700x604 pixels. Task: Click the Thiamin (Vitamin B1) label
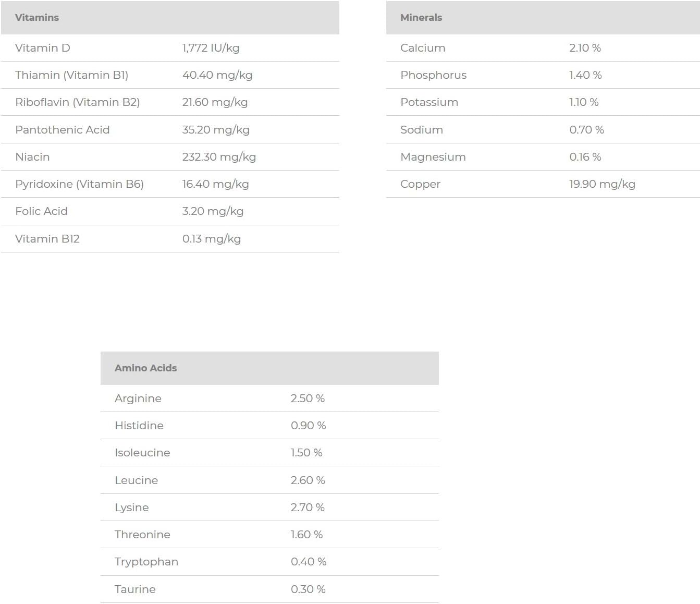71,75
